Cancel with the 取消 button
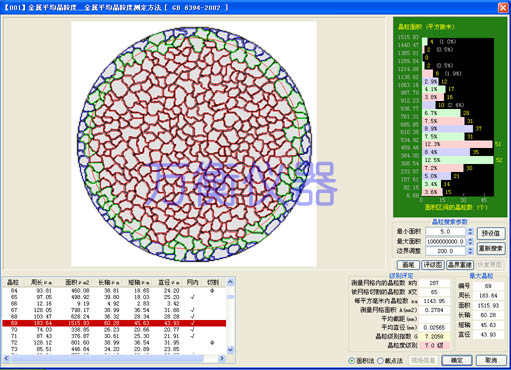This screenshot has height=370, width=511. 491,360
